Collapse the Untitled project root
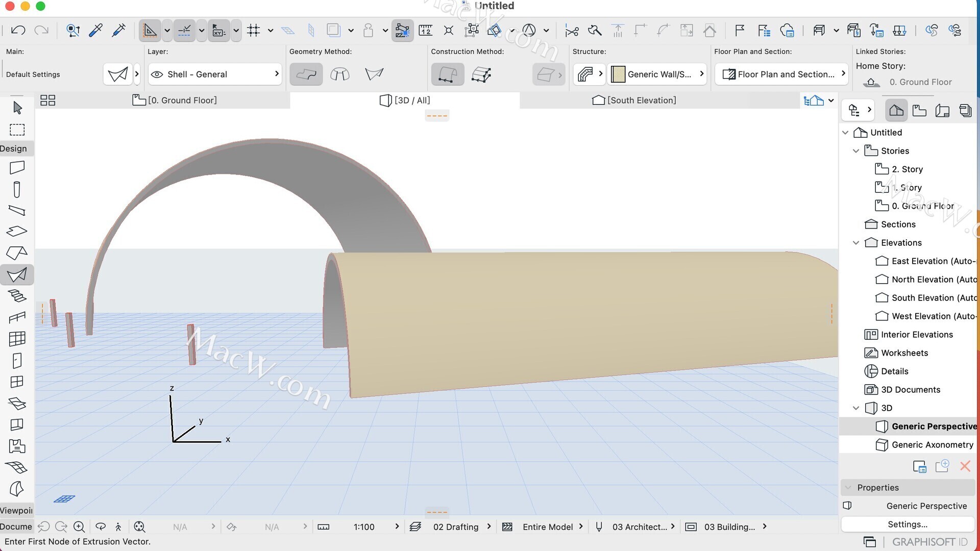This screenshot has width=980, height=551. pos(845,133)
